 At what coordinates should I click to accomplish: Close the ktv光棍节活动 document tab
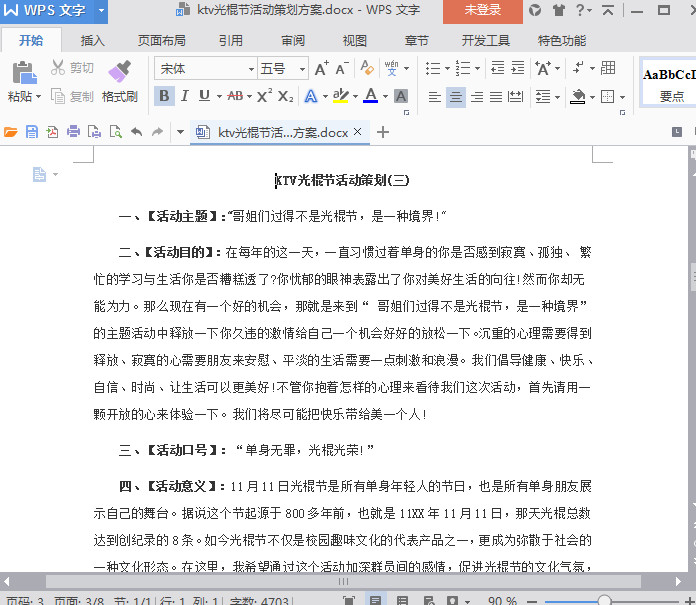tap(357, 132)
